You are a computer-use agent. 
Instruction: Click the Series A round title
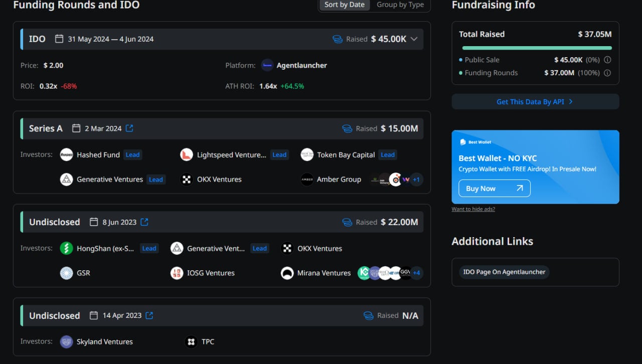coord(46,128)
